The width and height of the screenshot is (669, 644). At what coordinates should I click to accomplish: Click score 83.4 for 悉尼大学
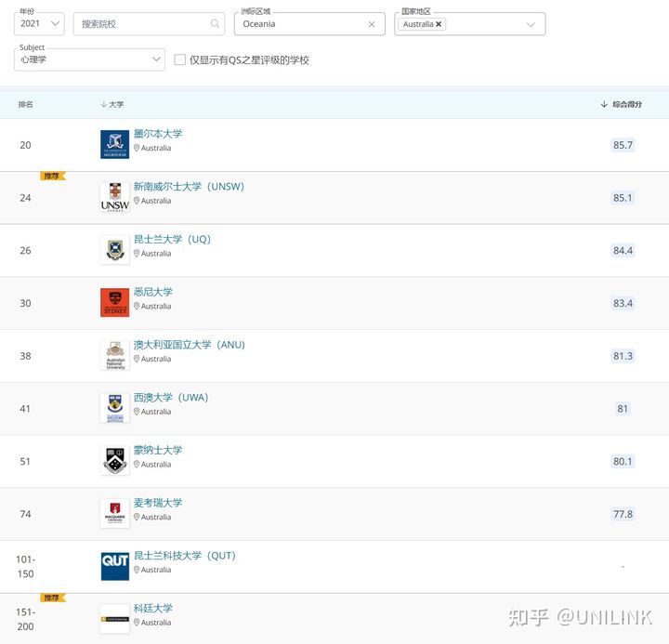(x=623, y=304)
